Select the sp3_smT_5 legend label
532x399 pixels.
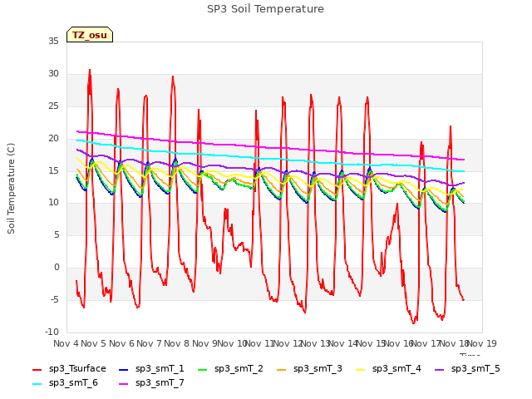[475, 369]
